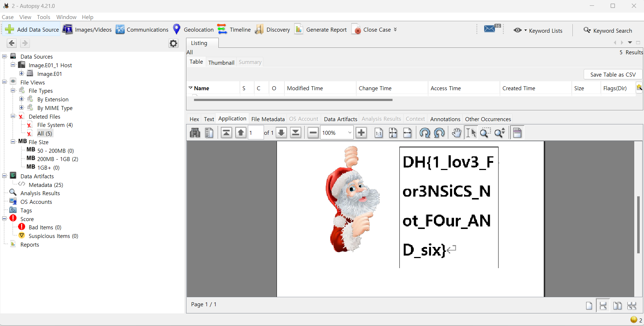The image size is (644, 326).
Task: Open the Tools menu
Action: click(x=43, y=17)
